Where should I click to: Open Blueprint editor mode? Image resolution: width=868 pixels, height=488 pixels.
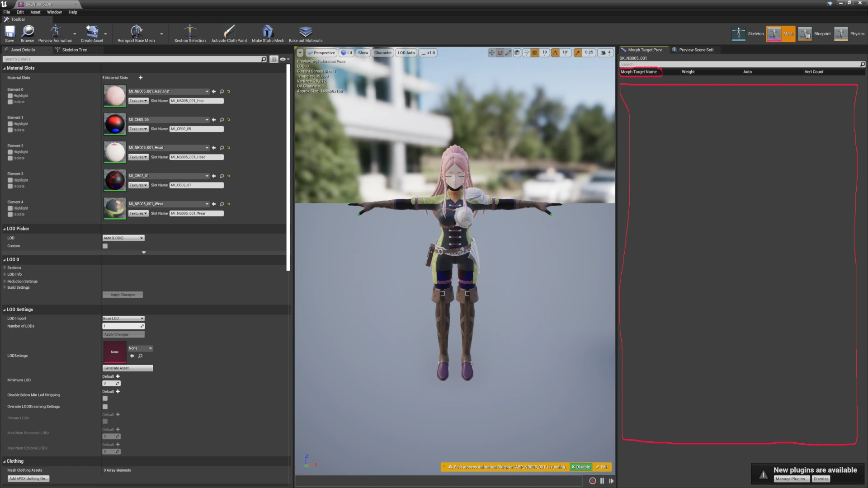(x=814, y=34)
